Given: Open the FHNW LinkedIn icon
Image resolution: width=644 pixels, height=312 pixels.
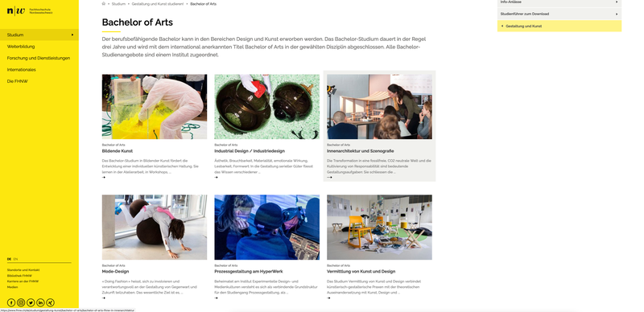Looking at the screenshot, I should coord(41,302).
